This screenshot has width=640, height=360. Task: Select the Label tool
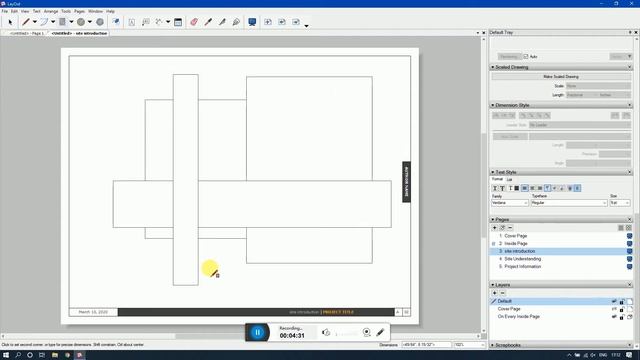[x=145, y=22]
